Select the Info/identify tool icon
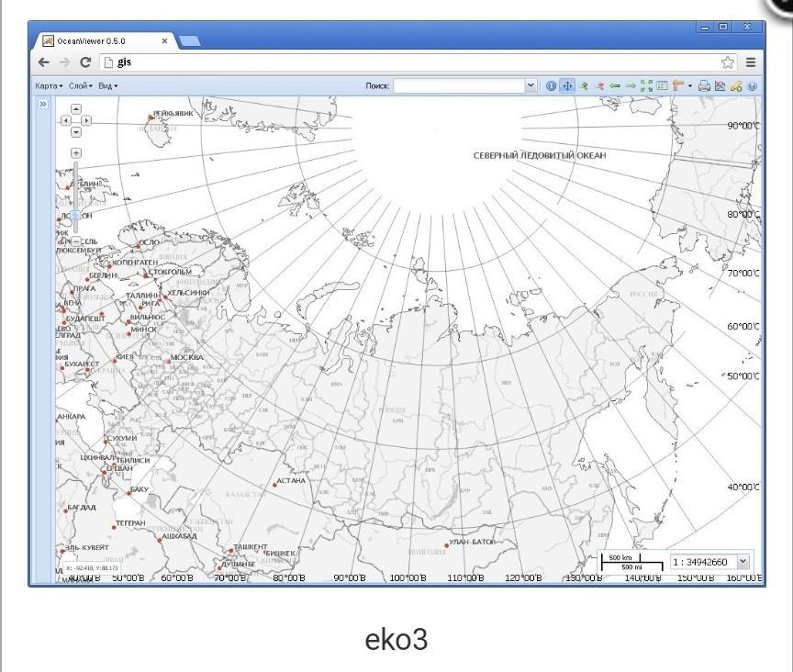Viewport: 793px width, 672px height. (551, 86)
